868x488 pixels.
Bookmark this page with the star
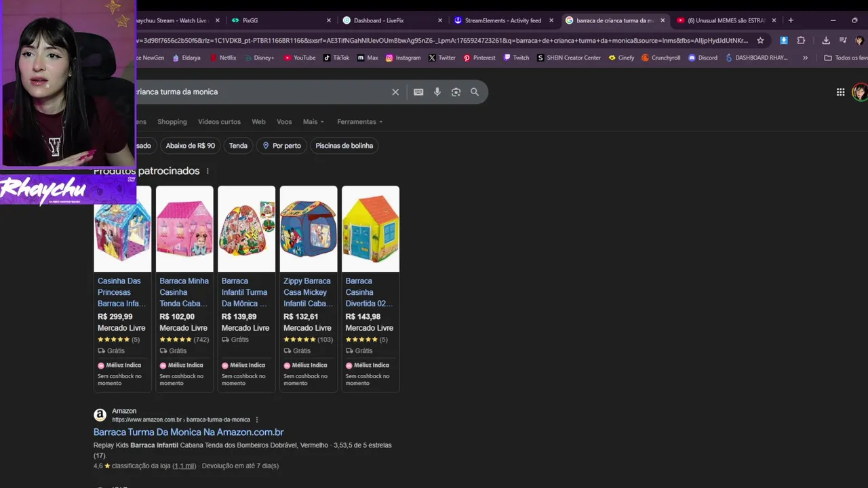[x=760, y=41]
